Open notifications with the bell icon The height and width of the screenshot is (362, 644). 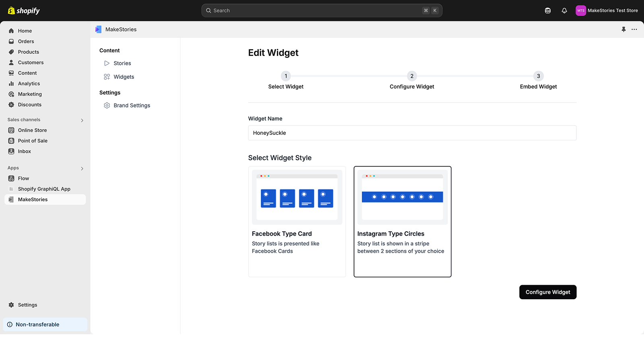(564, 10)
